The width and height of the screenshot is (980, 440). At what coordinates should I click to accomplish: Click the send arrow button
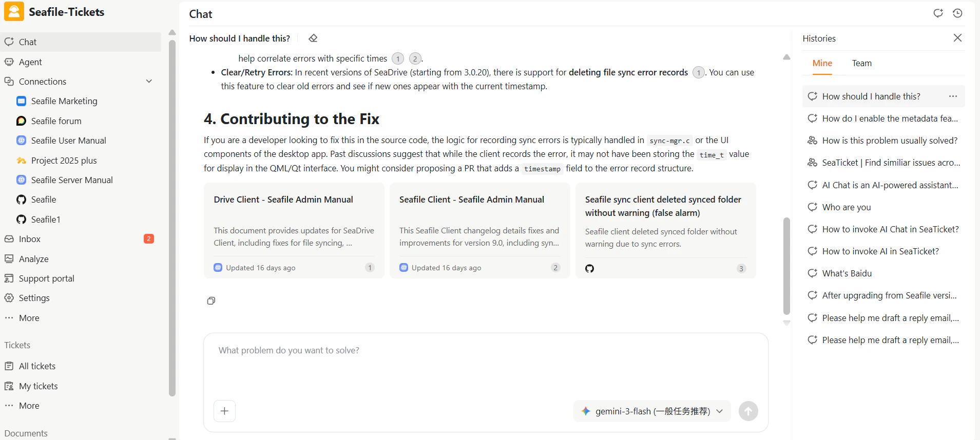pyautogui.click(x=748, y=411)
